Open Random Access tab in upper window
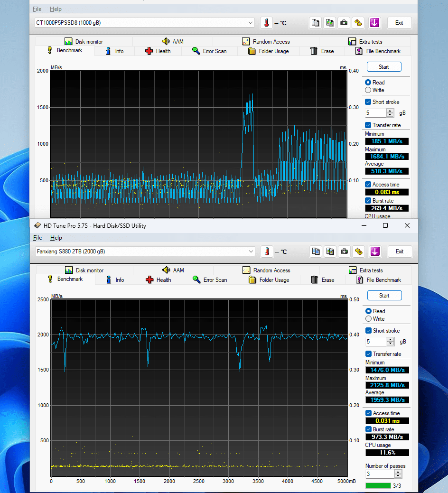 (x=266, y=41)
